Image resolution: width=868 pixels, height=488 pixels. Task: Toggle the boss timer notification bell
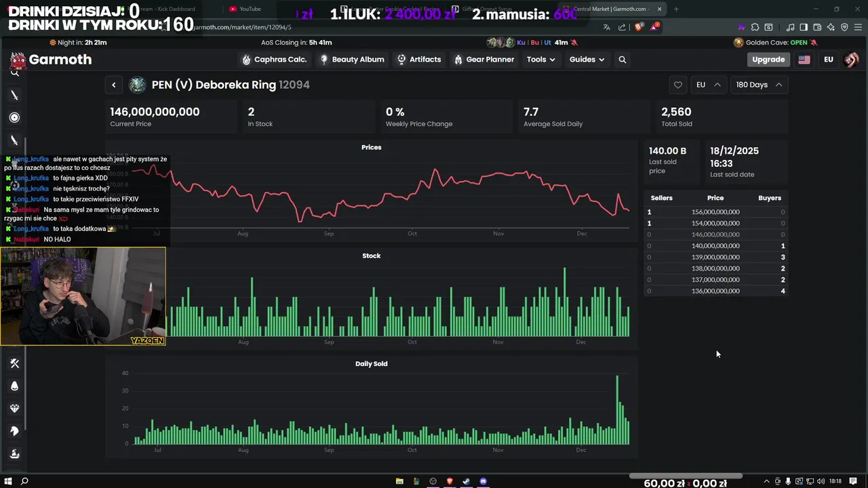pos(574,42)
